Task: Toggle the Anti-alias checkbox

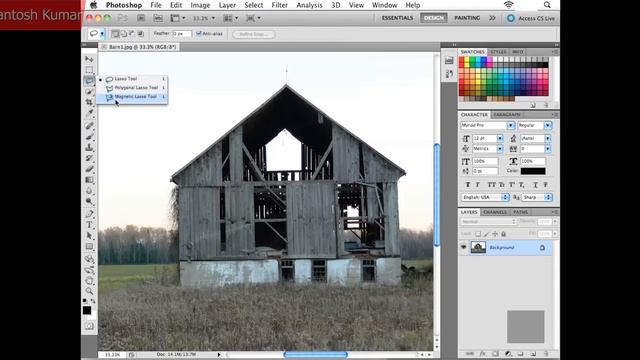Action: [x=199, y=33]
